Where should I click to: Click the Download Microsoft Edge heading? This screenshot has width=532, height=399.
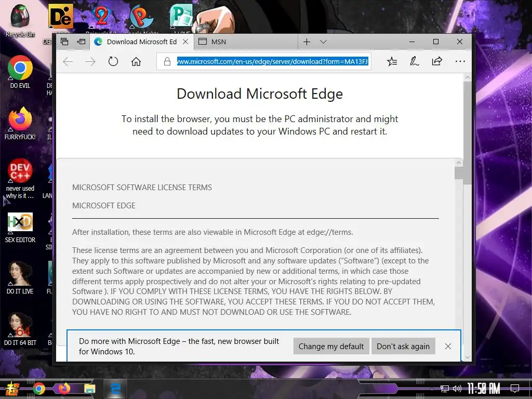(x=260, y=94)
